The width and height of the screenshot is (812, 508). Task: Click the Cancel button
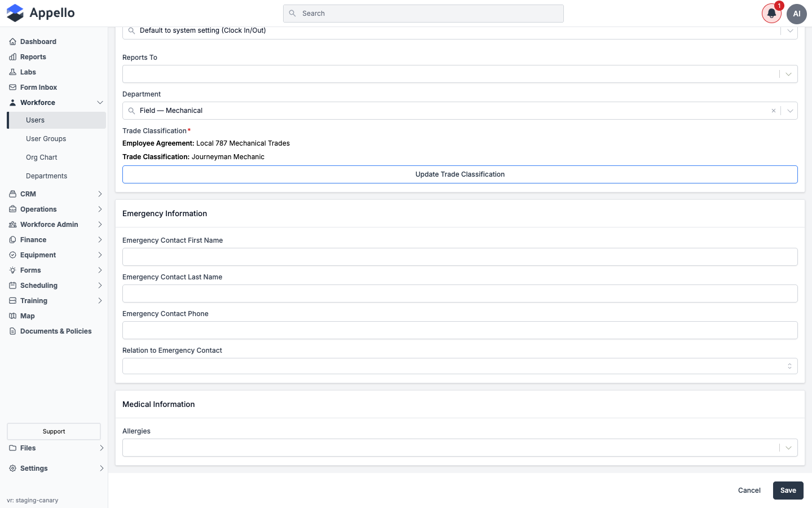point(749,491)
